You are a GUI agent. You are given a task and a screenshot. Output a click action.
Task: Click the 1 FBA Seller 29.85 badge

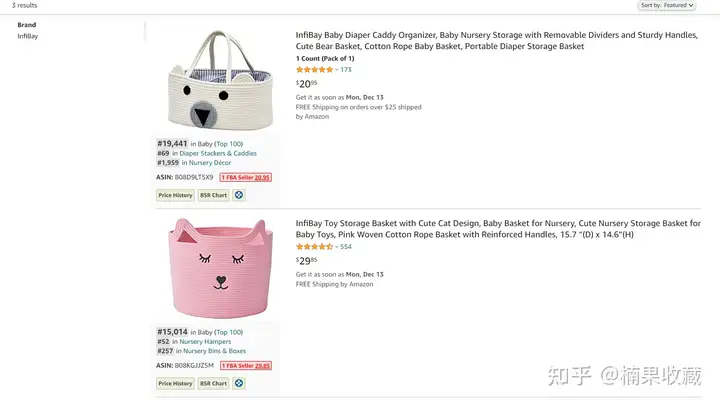(245, 365)
